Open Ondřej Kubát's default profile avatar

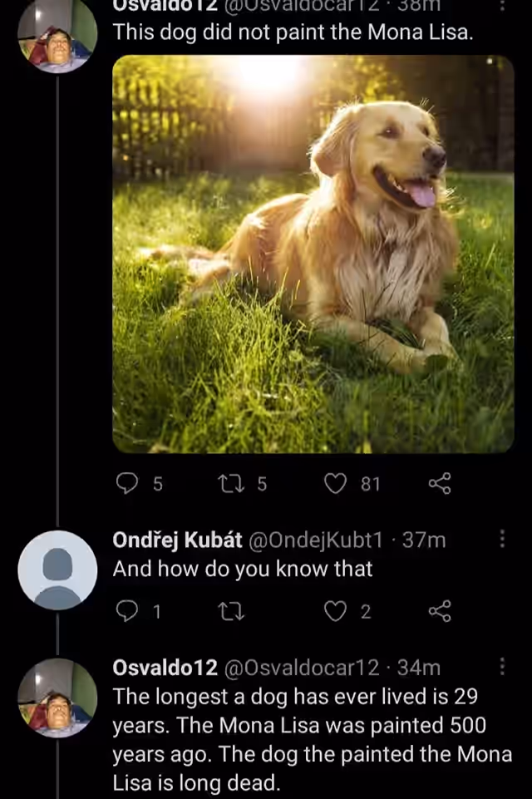pyautogui.click(x=57, y=570)
